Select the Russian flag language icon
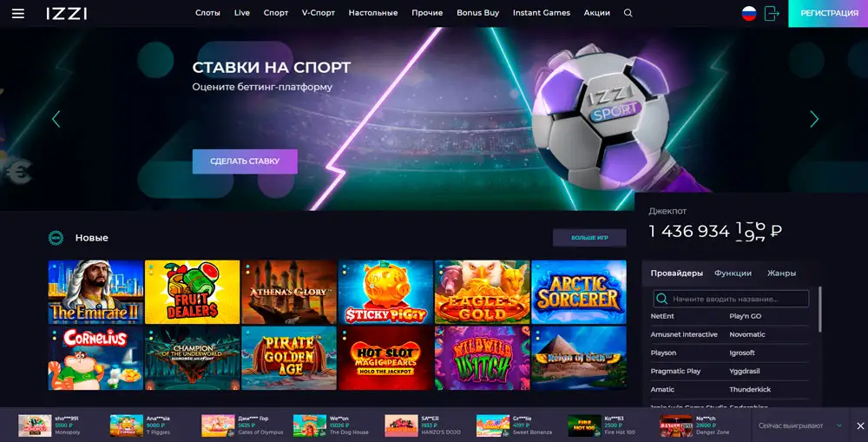Viewport: 868px width, 442px height. (749, 13)
